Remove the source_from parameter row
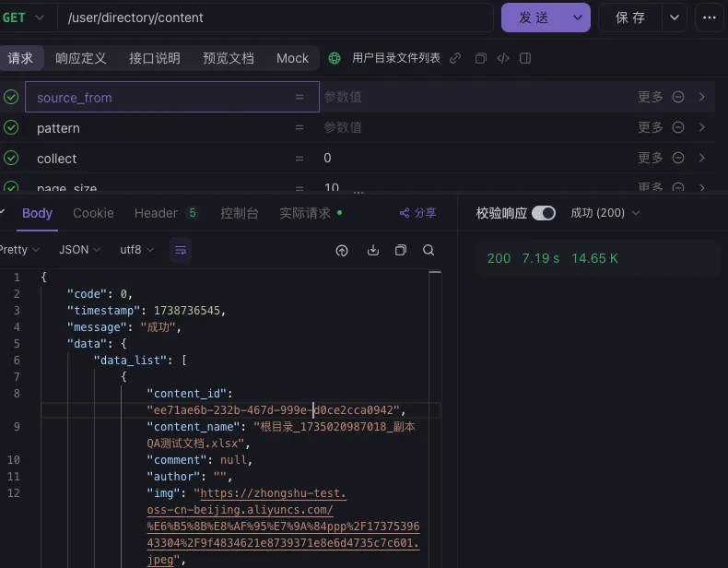This screenshot has width=728, height=568. click(678, 97)
